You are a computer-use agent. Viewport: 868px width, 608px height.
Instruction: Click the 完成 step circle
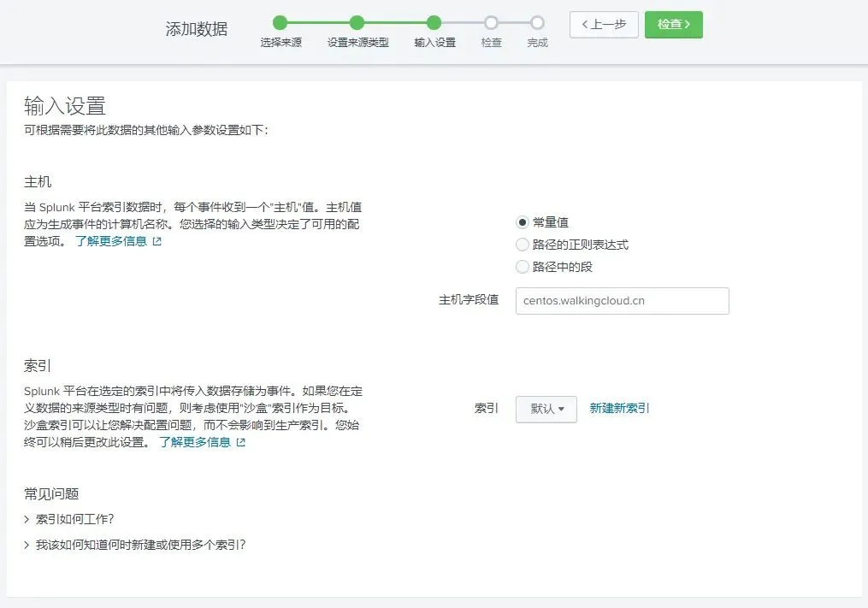[537, 23]
